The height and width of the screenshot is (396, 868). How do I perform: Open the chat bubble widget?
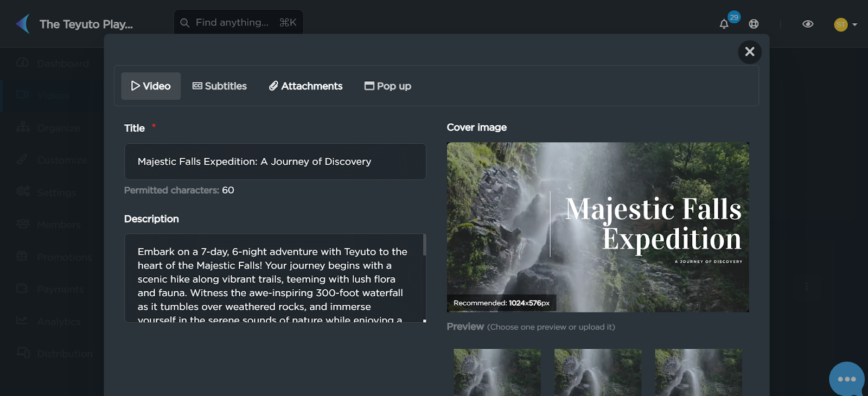(847, 379)
